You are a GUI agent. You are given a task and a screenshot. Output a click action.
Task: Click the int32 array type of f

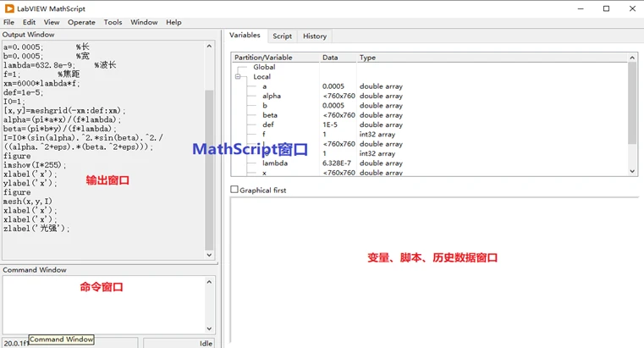pyautogui.click(x=377, y=135)
